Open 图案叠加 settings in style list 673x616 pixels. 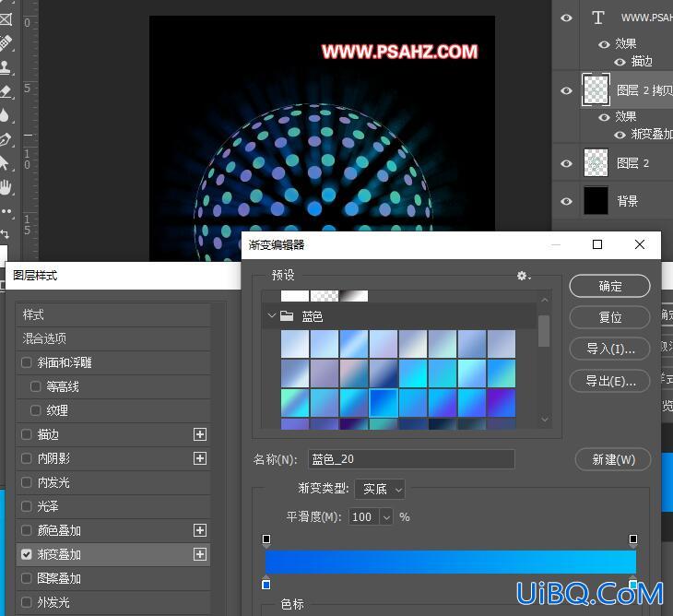[112, 578]
